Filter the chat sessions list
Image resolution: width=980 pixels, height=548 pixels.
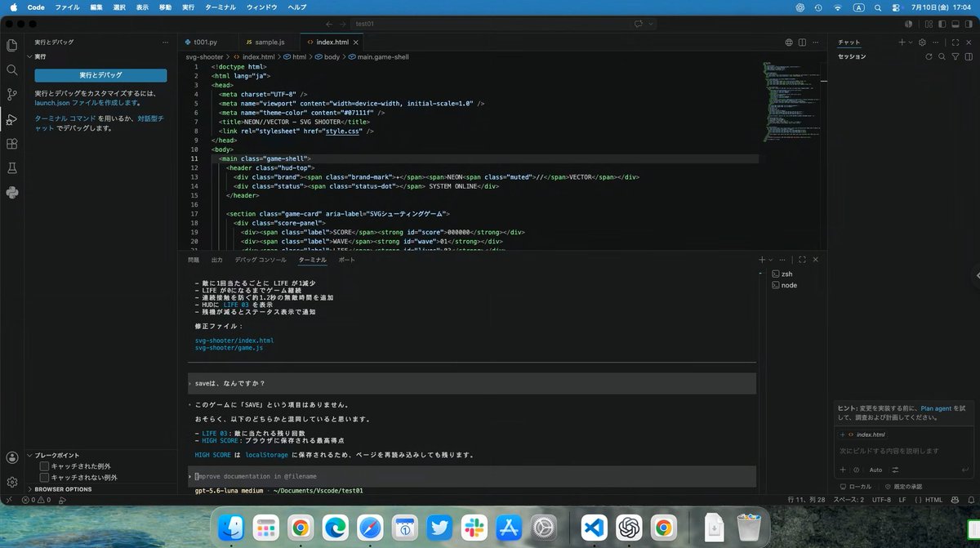(955, 56)
